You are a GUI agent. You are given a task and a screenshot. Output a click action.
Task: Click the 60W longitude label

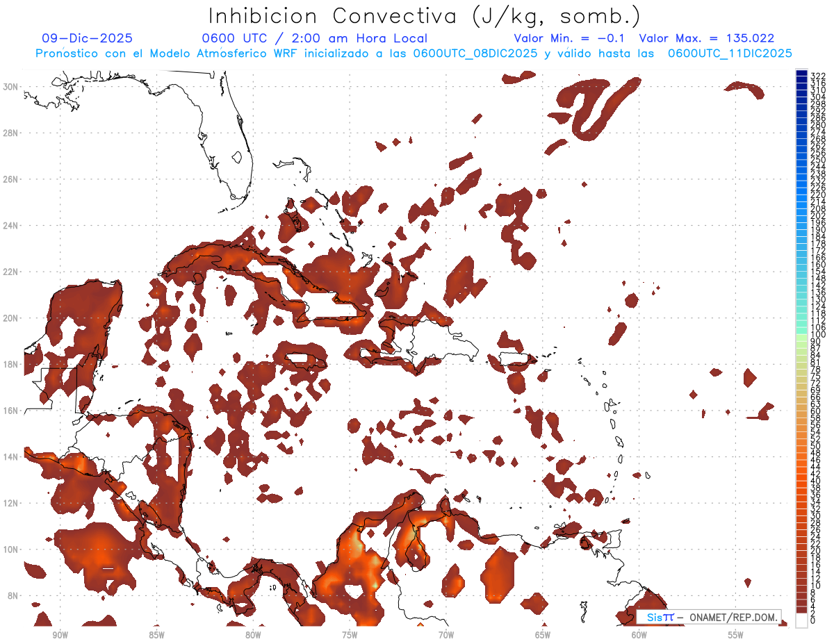click(639, 635)
